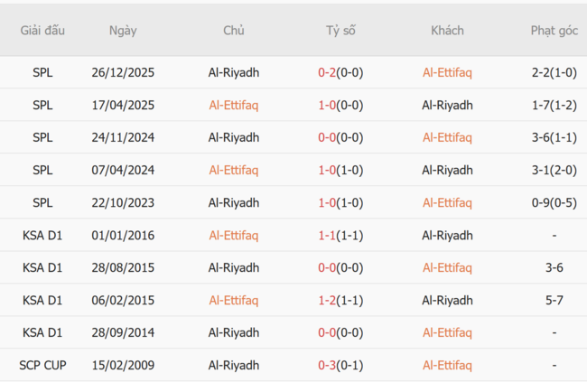Select the 1-1 score from 01/01/2016
587x392 pixels.
327,235
